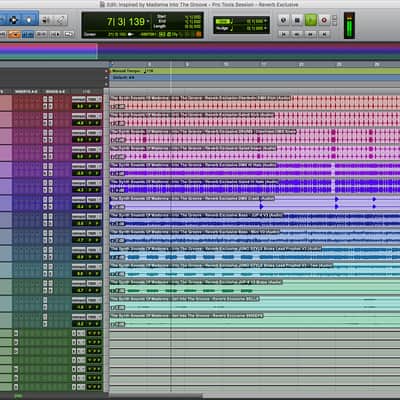
Task: Open input selector of the navy bass track
Action: (x=79, y=216)
